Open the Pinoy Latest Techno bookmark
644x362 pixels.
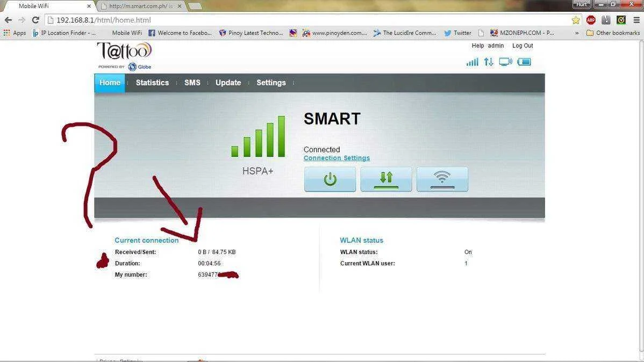point(251,33)
